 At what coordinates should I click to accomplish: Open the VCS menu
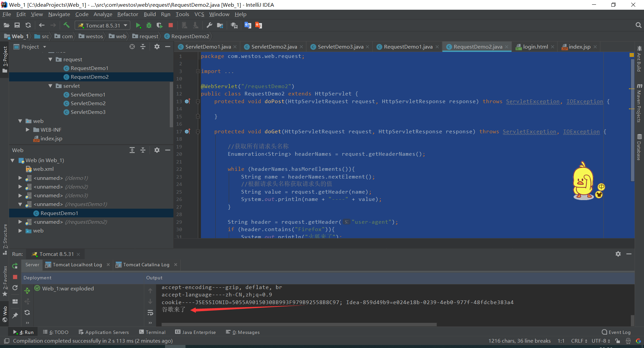click(199, 14)
